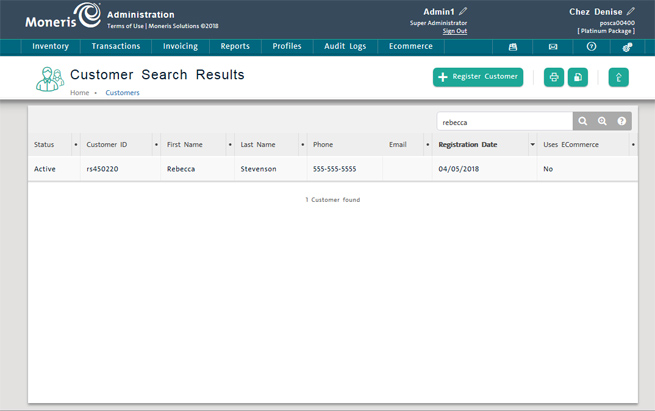The height and width of the screenshot is (411, 655).
Task: Open the Ecommerce menu
Action: pyautogui.click(x=411, y=46)
